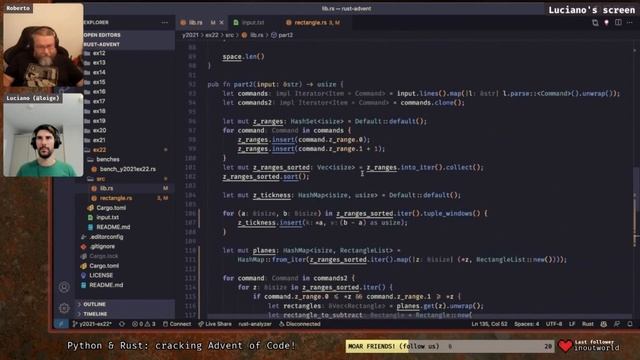Open the .editorconfig file
The height and width of the screenshot is (360, 640).
[x=106, y=237]
